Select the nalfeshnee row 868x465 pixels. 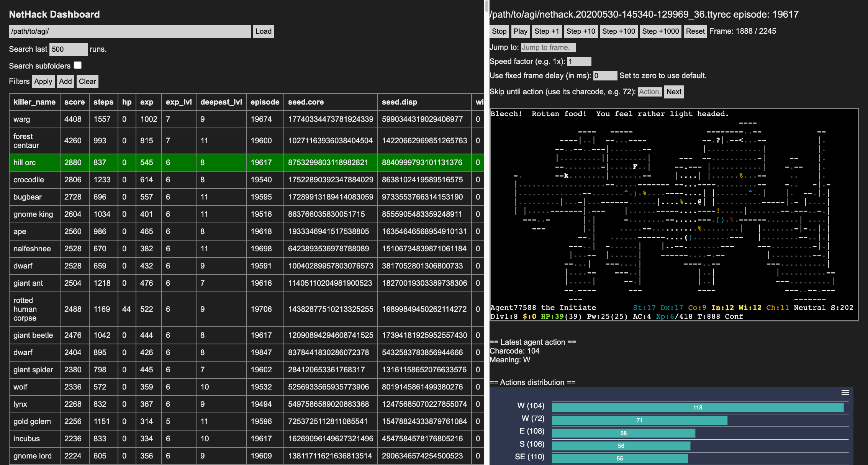[x=246, y=249]
